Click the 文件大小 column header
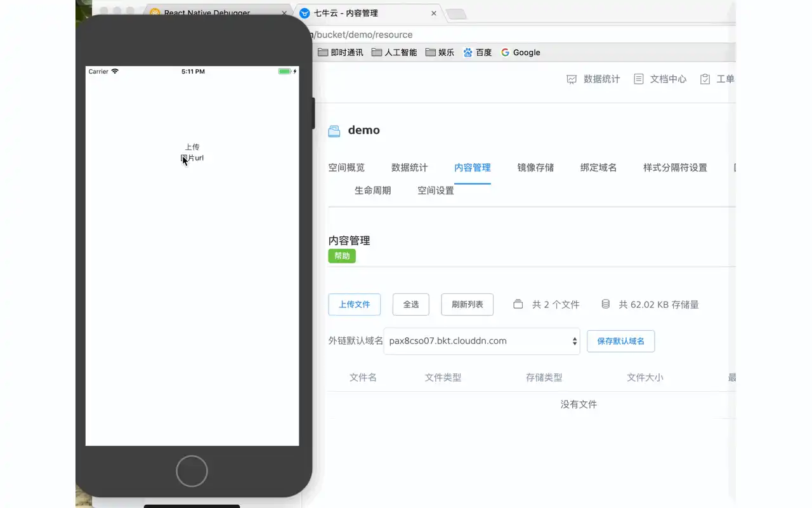The image size is (812, 508). pyautogui.click(x=645, y=378)
